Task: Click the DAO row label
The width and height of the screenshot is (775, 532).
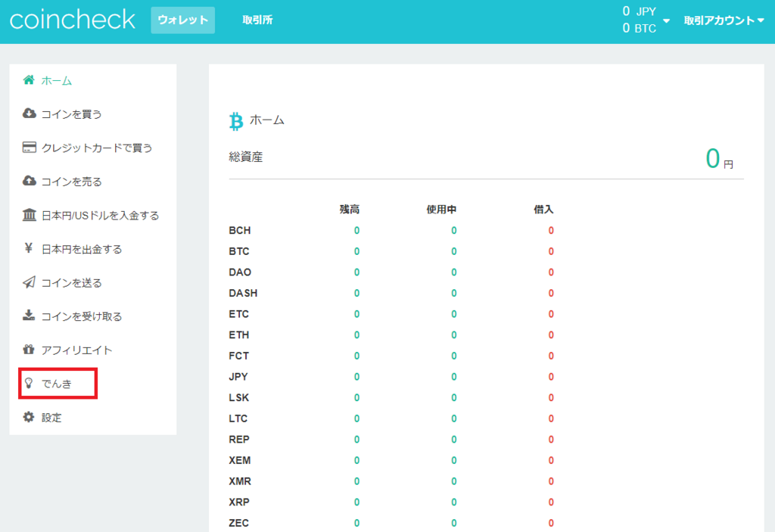Action: (x=240, y=272)
